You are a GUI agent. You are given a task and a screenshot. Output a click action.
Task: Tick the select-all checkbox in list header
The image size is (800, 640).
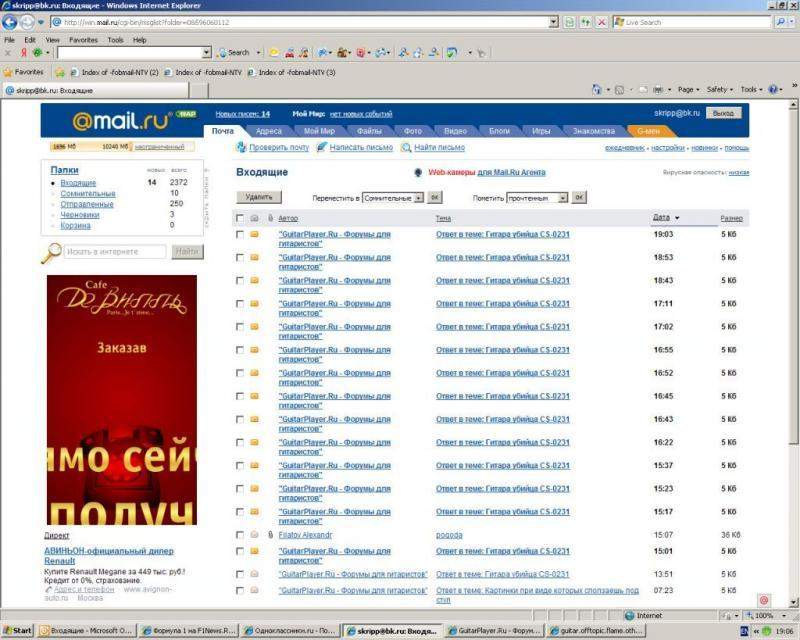[x=239, y=218]
